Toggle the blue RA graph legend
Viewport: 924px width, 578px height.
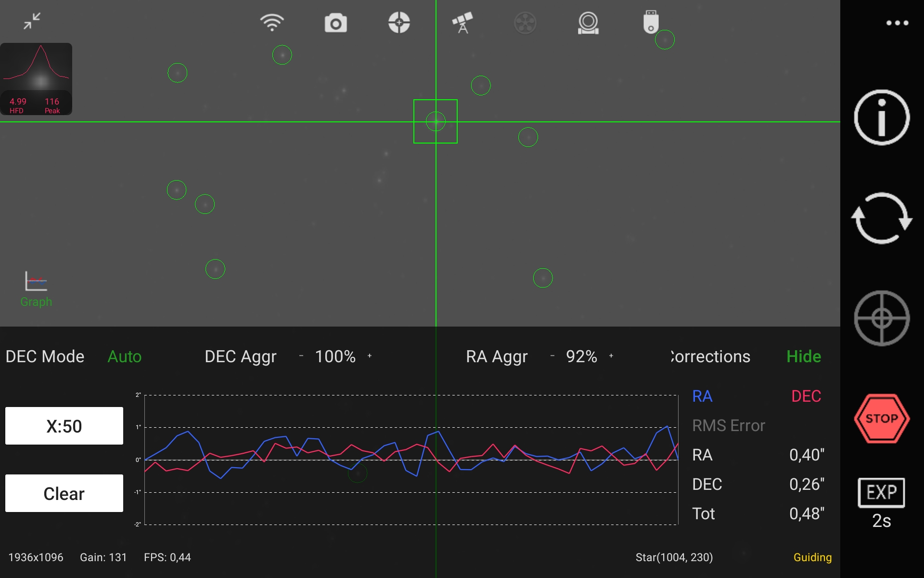[x=702, y=396]
